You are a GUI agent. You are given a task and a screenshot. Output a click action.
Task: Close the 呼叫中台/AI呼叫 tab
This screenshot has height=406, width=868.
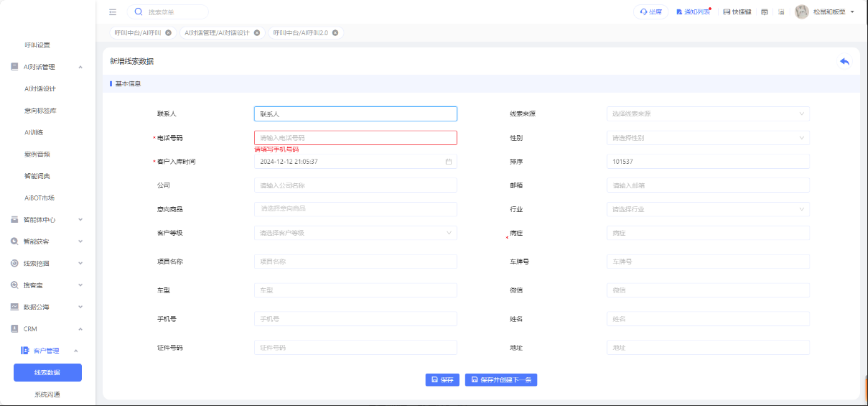[168, 33]
